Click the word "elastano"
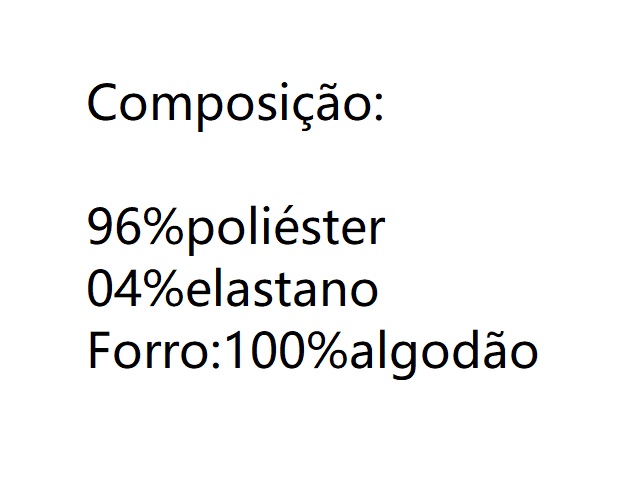 [282, 291]
